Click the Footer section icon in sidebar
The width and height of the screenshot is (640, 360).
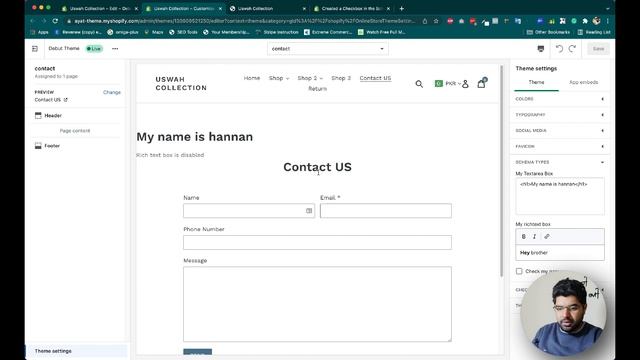pos(38,146)
